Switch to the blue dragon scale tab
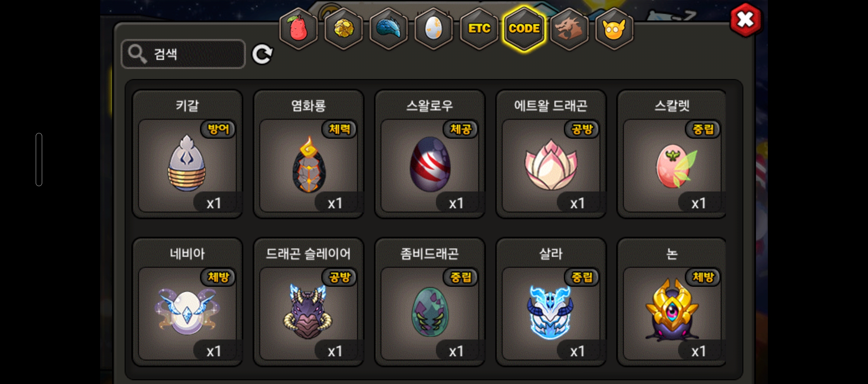The image size is (868, 384). pos(389,29)
